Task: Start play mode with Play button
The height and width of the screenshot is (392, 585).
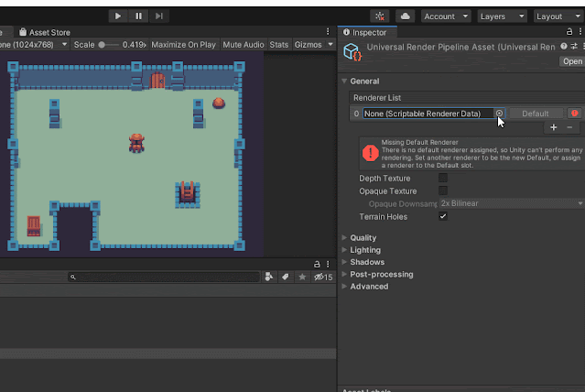Action: pos(118,16)
